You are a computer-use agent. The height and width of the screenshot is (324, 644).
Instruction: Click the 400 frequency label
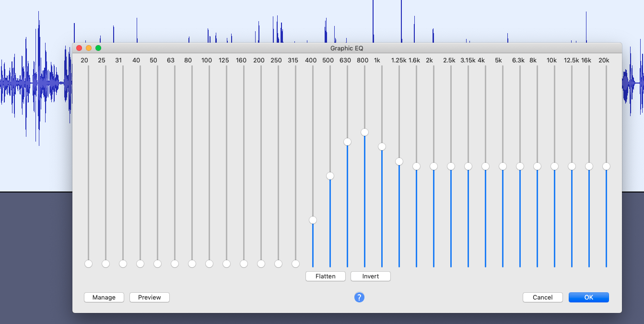click(311, 60)
